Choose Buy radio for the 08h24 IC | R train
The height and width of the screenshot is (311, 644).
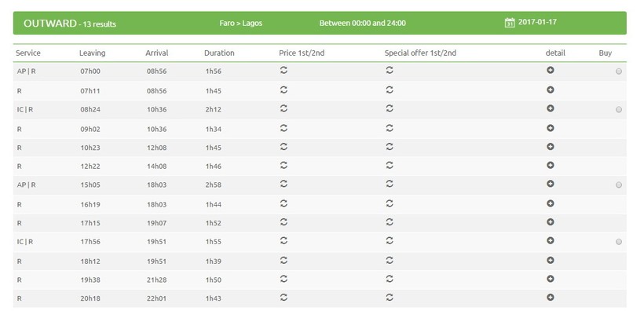coord(619,110)
